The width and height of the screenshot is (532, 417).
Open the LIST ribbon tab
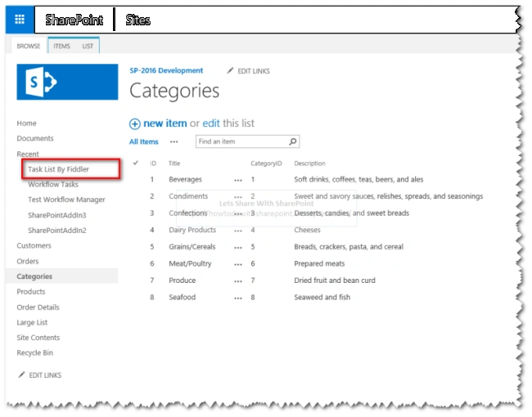(x=88, y=46)
